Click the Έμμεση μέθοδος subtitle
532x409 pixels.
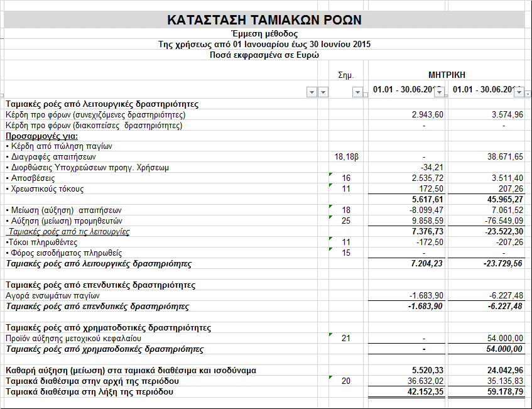[x=264, y=33]
